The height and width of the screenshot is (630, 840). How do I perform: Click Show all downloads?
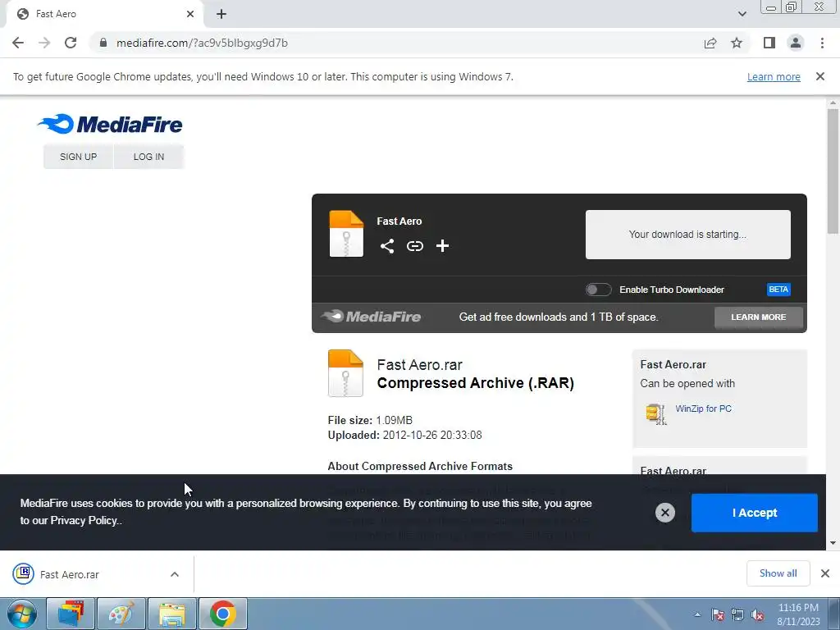tap(778, 573)
